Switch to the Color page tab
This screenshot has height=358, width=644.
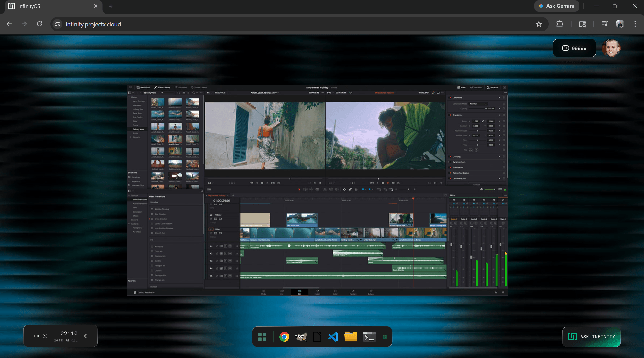[335, 292]
